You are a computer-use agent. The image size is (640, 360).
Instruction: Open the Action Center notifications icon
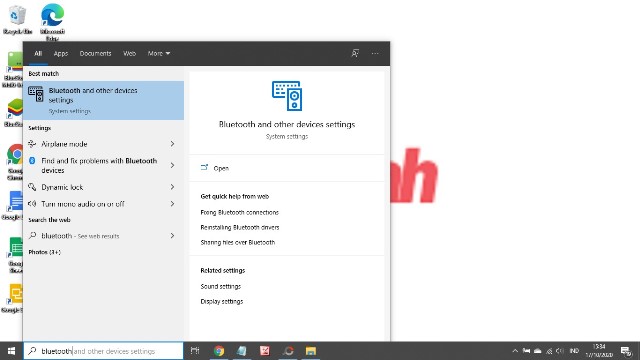pyautogui.click(x=626, y=351)
